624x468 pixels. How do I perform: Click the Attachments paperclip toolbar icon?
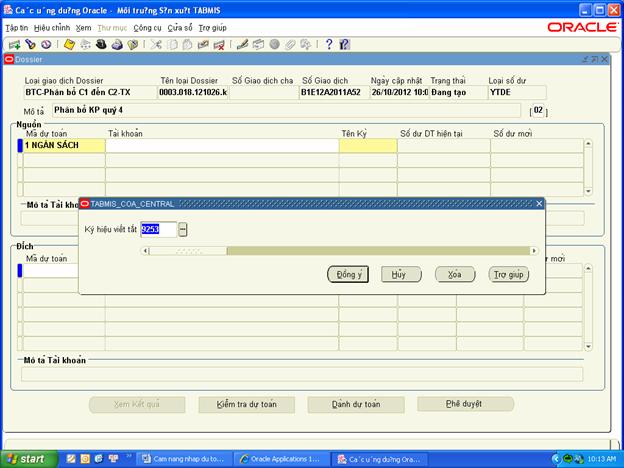pos(290,44)
